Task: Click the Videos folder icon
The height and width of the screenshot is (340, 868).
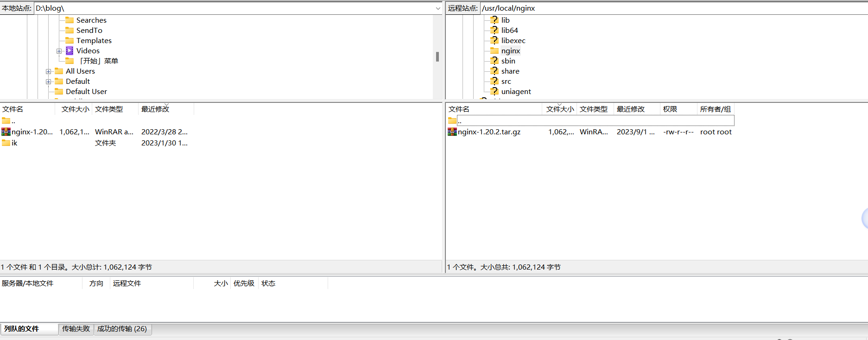Action: point(70,50)
